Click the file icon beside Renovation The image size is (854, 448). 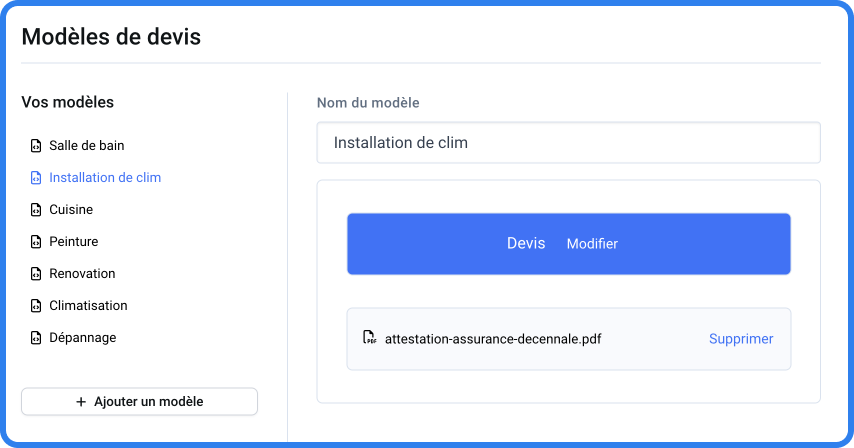click(36, 274)
